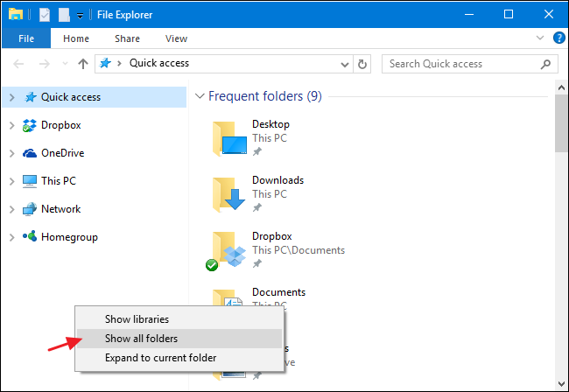The height and width of the screenshot is (392, 569).
Task: Click the Search Quick access field
Action: pos(462,63)
